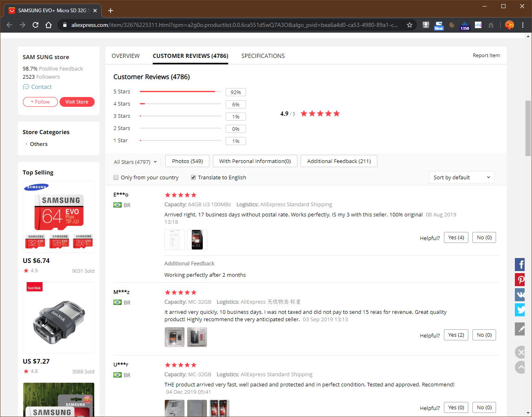The image size is (532, 417).
Task: Open the extension showing 1350 badge
Action: click(x=465, y=26)
